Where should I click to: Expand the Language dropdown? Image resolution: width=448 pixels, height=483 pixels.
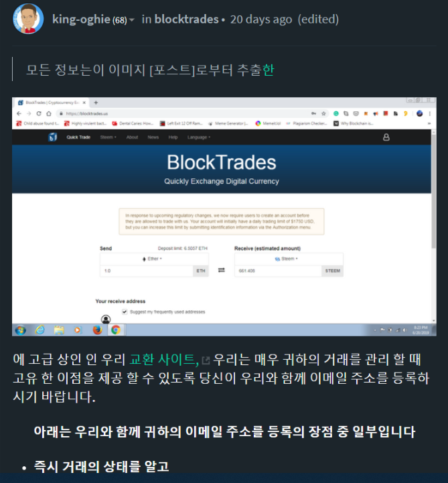pos(199,137)
